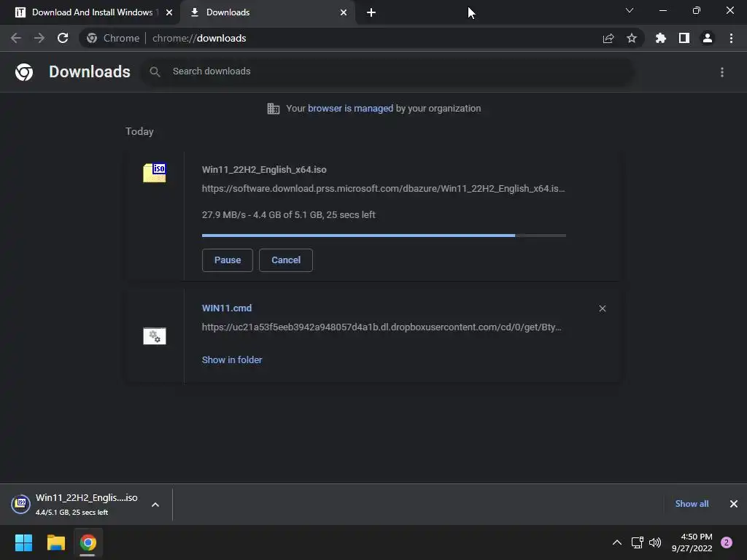Click the share page icon in address bar
Viewport: 747px width, 560px height.
pos(608,38)
